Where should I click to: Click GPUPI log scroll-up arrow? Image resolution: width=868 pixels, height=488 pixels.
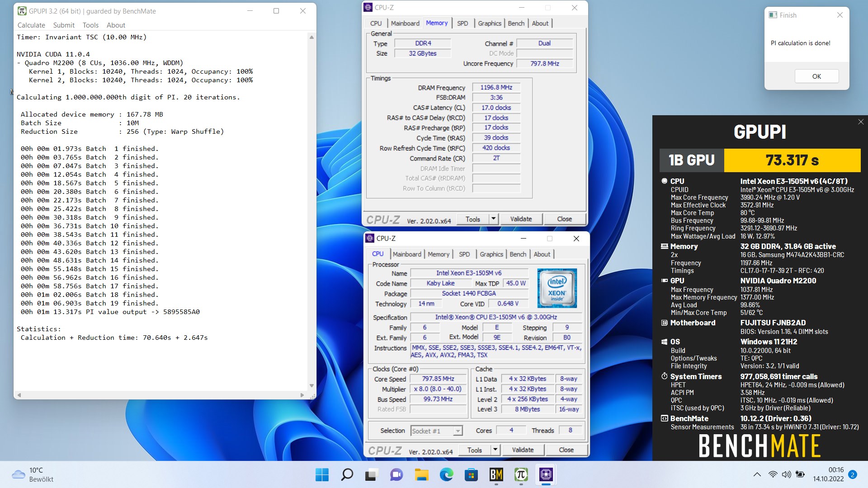pyautogui.click(x=311, y=37)
